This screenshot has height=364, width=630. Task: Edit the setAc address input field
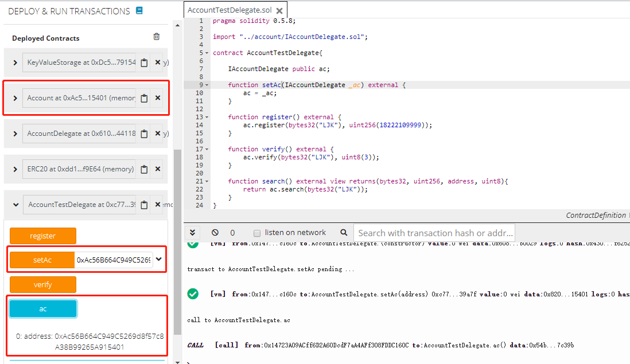click(x=114, y=260)
